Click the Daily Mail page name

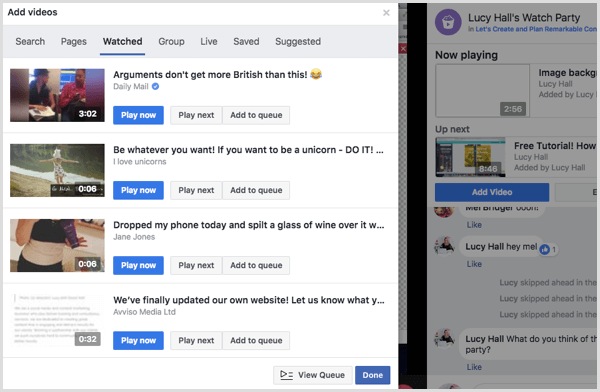tap(131, 87)
